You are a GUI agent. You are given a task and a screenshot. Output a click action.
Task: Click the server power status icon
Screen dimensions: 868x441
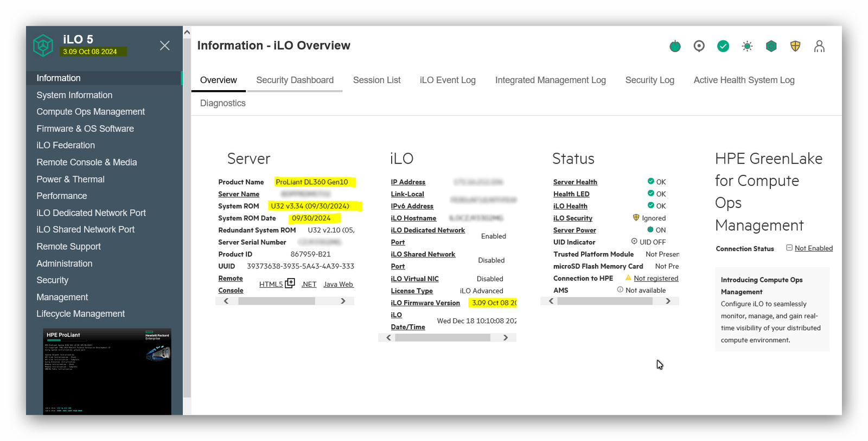click(675, 47)
